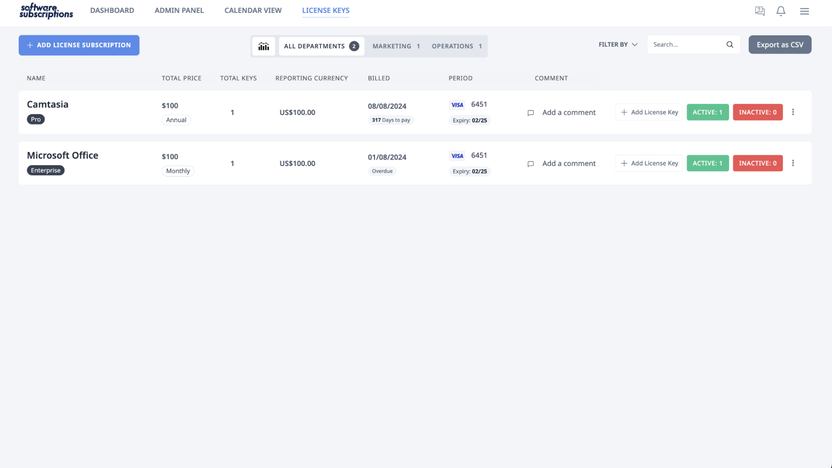
Task: Click Expiry 02/25 badge in Microsoft Office row
Action: pyautogui.click(x=470, y=171)
